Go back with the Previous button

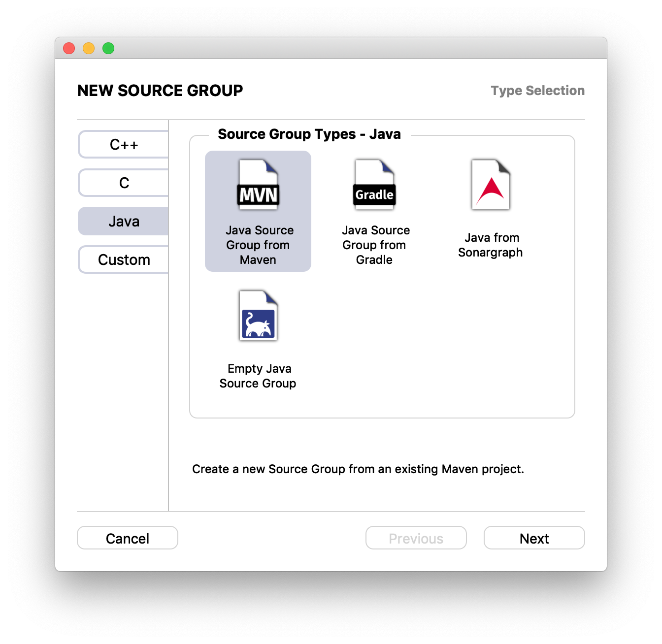pyautogui.click(x=416, y=538)
